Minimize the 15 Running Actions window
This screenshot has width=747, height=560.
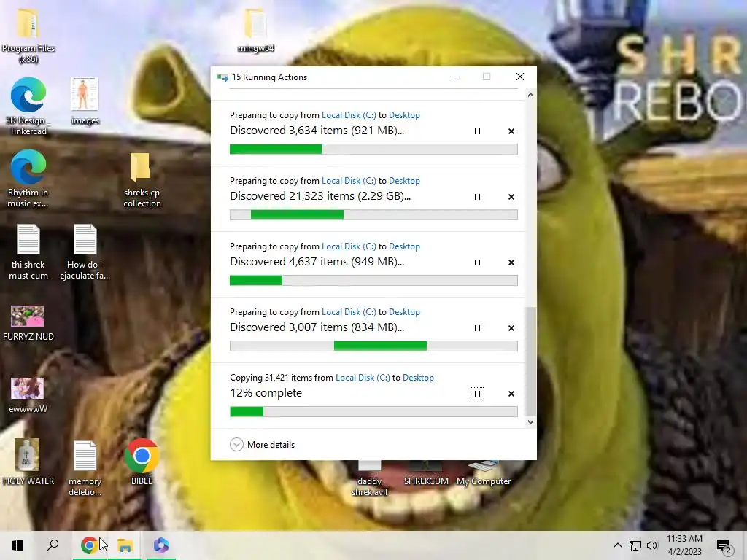(454, 77)
